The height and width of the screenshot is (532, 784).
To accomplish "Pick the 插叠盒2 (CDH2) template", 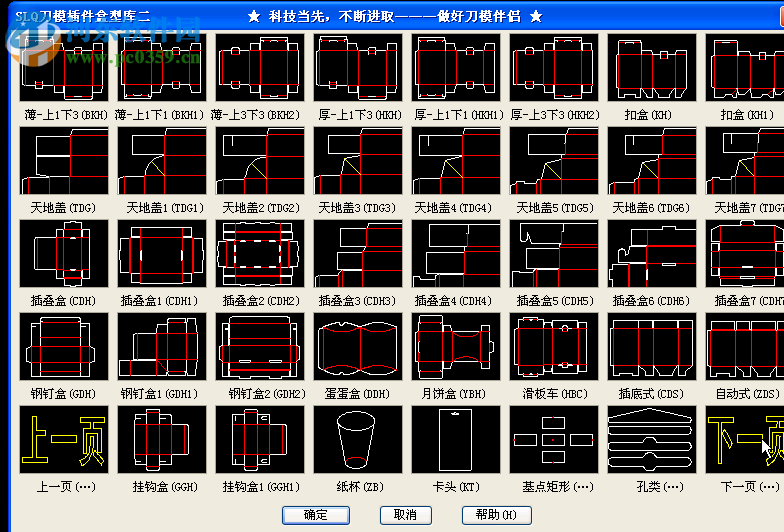I will [260, 254].
